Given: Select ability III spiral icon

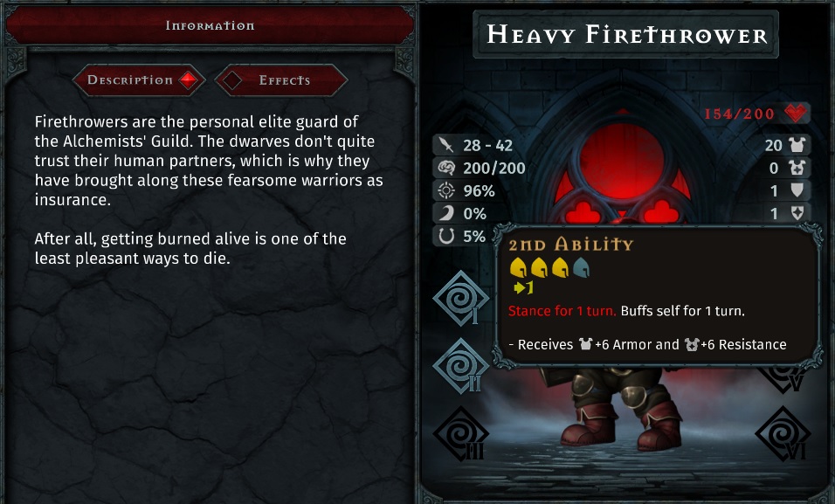Looking at the screenshot, I should click(461, 433).
